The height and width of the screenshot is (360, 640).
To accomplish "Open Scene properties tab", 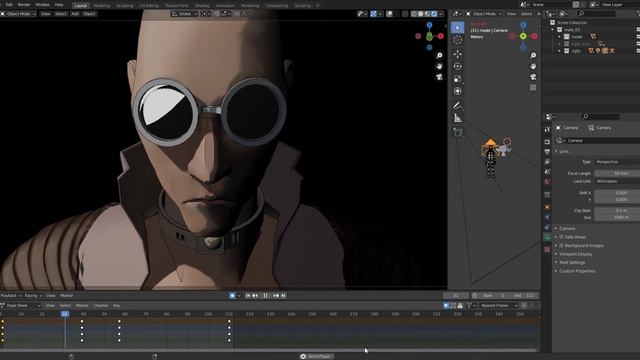I will pos(547,172).
